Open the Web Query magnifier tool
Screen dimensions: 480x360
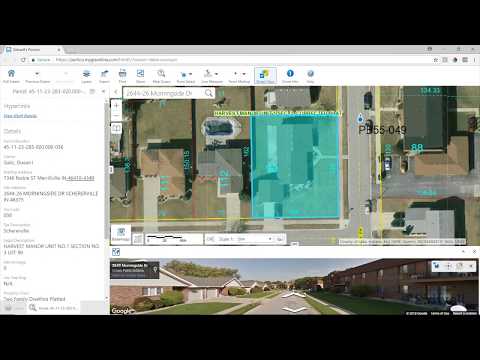tap(161, 74)
